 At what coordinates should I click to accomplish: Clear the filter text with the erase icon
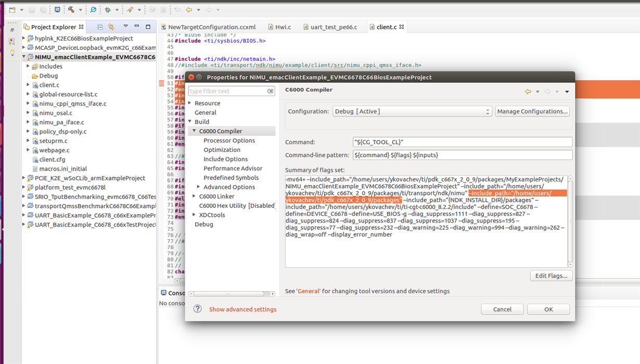tap(271, 91)
